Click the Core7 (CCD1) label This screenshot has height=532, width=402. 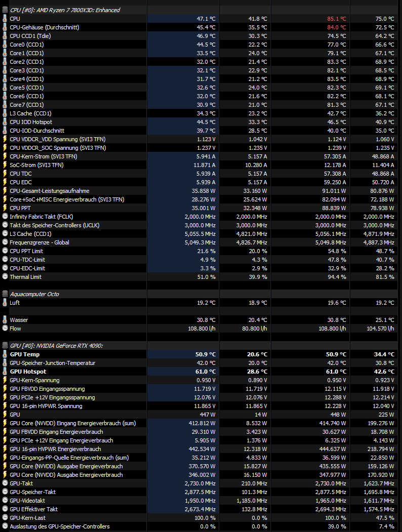[x=27, y=105]
